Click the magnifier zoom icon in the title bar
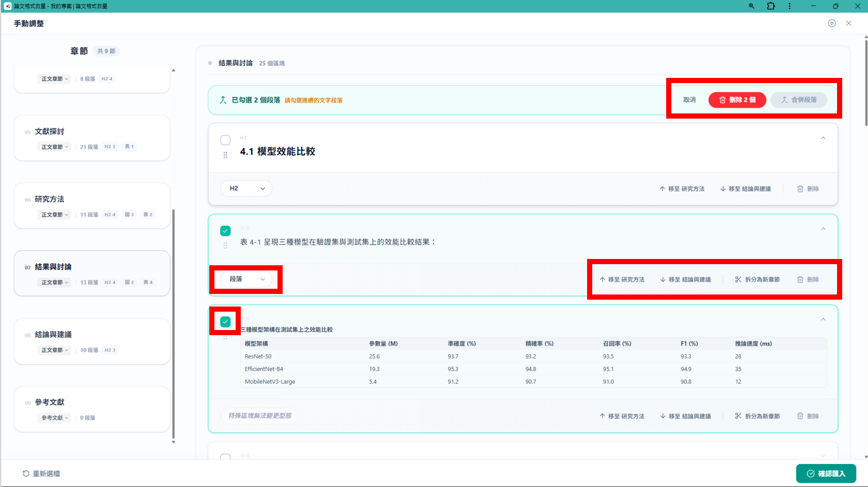This screenshot has height=487, width=868. tap(751, 6)
